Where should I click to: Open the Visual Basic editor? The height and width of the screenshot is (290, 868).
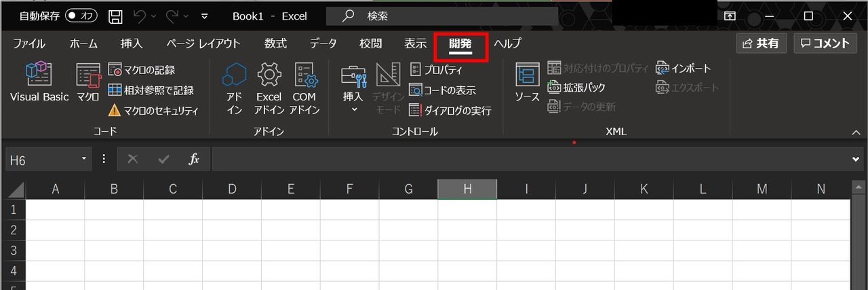click(39, 83)
